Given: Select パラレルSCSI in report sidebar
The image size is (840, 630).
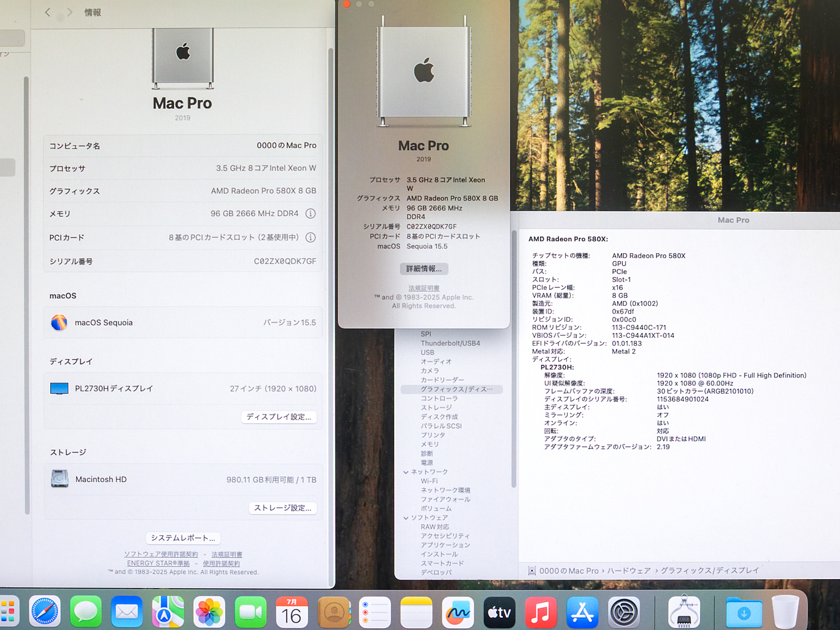Looking at the screenshot, I should [441, 426].
